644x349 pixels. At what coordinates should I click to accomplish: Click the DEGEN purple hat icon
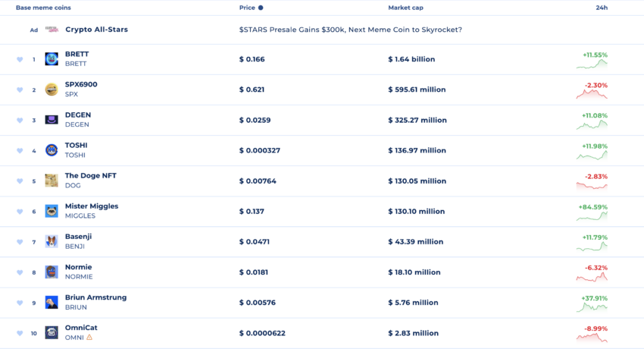[x=52, y=120]
